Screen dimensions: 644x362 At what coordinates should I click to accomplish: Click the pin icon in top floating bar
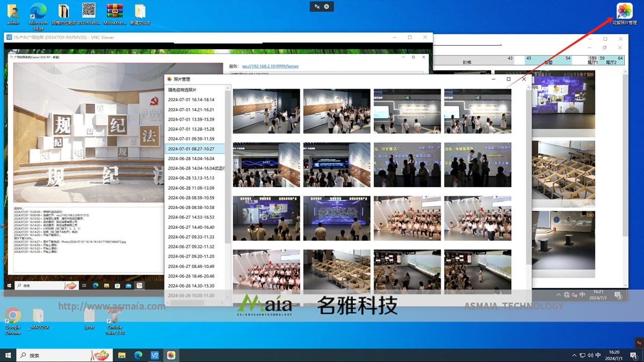317,7
